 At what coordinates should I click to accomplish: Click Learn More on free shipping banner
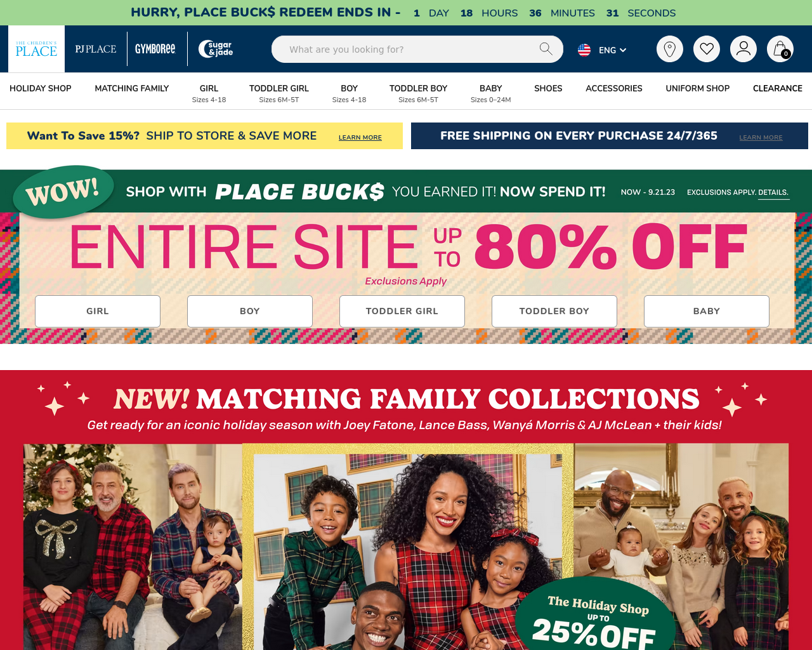click(761, 137)
